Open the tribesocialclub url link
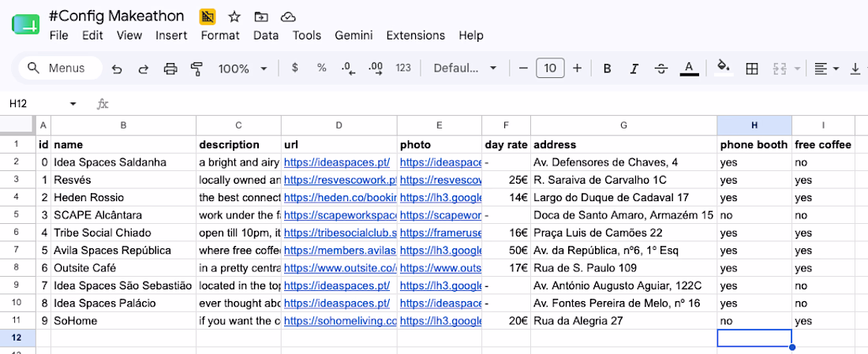The image size is (868, 354). click(340, 233)
